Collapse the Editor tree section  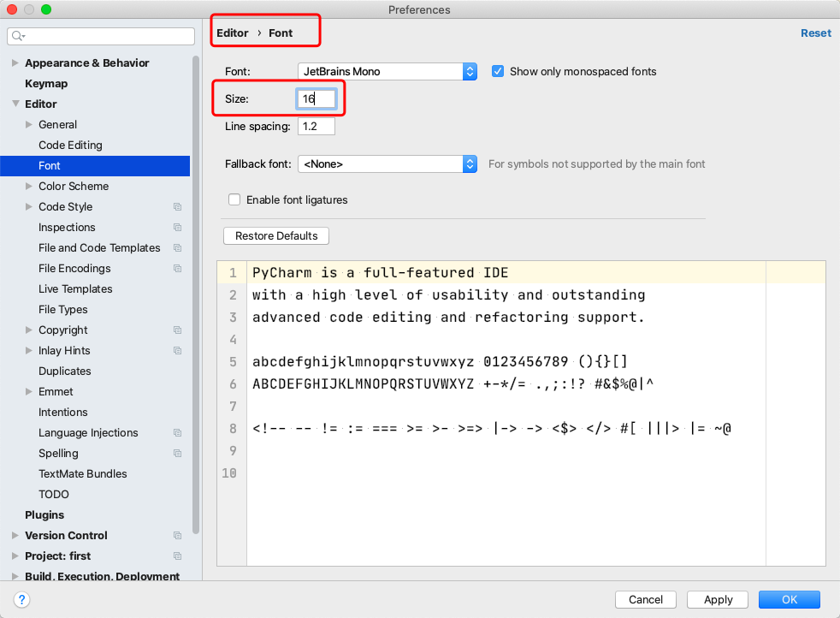[15, 104]
